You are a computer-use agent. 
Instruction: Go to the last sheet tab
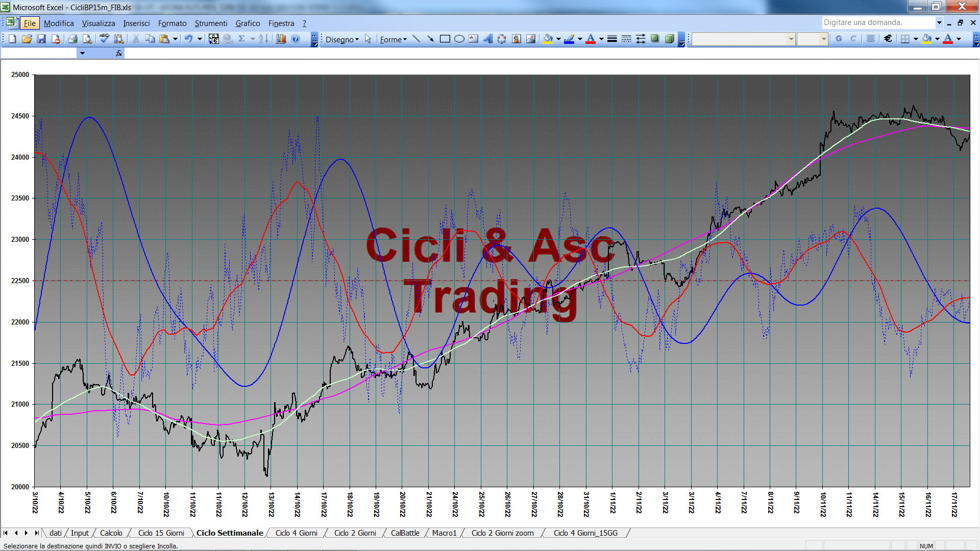36,533
